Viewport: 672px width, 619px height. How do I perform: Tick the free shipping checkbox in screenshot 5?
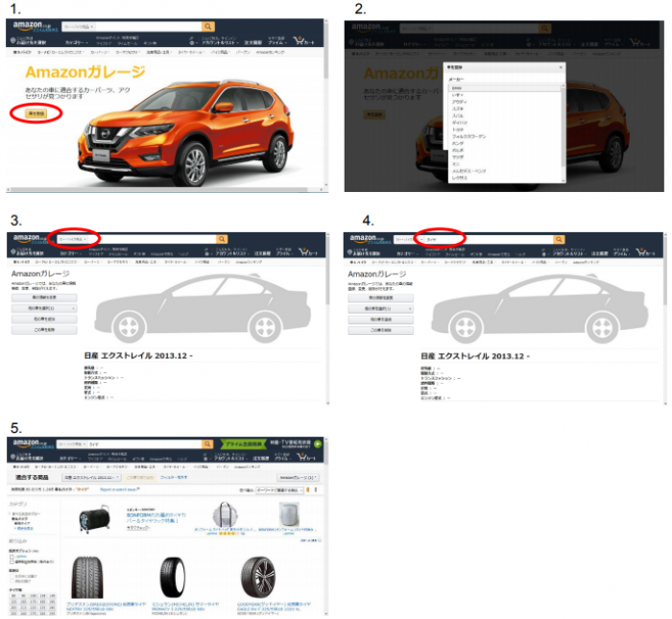pyautogui.click(x=13, y=561)
